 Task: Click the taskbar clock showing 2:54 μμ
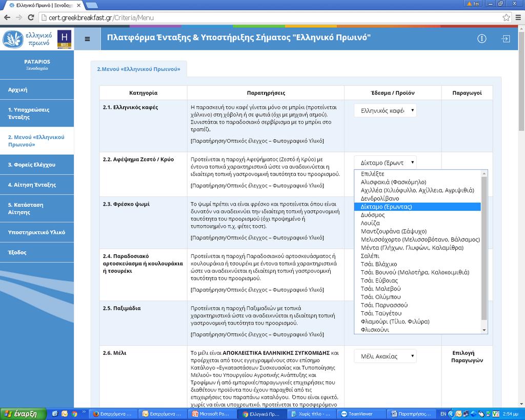(511, 414)
